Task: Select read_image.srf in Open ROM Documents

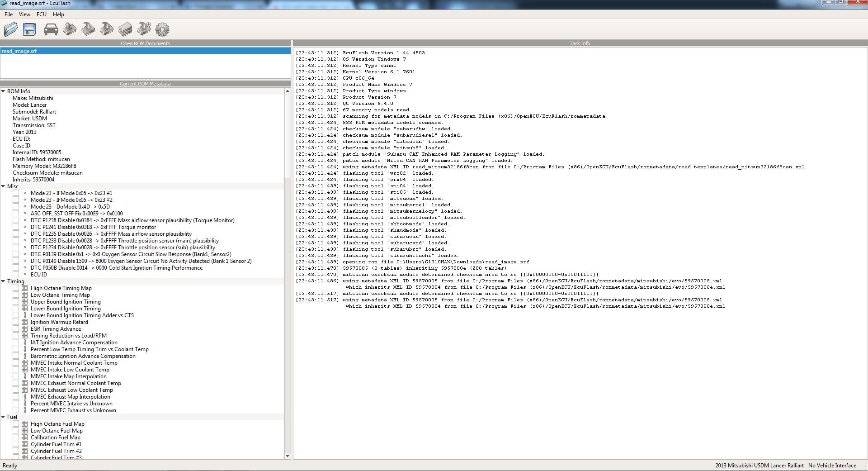Action: (x=19, y=51)
